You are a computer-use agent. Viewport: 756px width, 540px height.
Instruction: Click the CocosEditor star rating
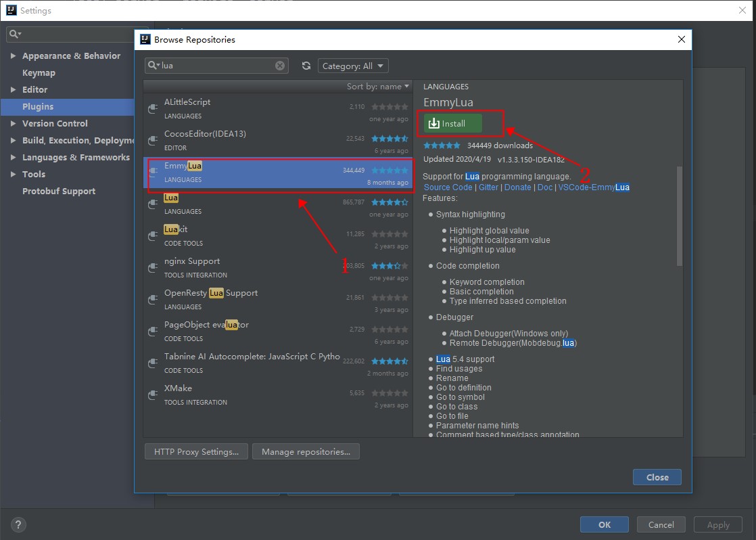pos(389,139)
